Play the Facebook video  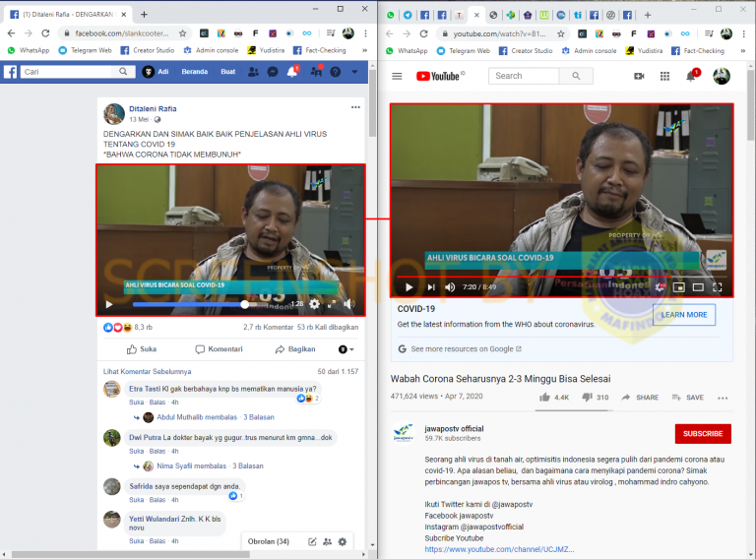click(x=109, y=304)
